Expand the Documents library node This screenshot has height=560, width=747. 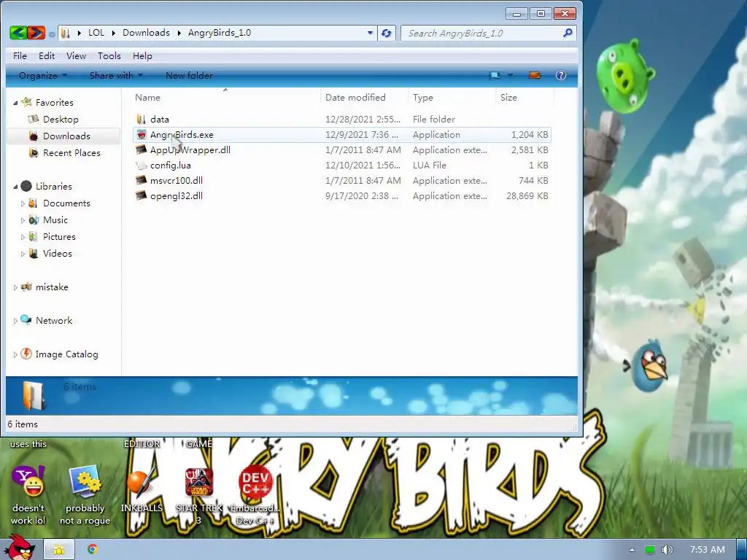coord(23,203)
